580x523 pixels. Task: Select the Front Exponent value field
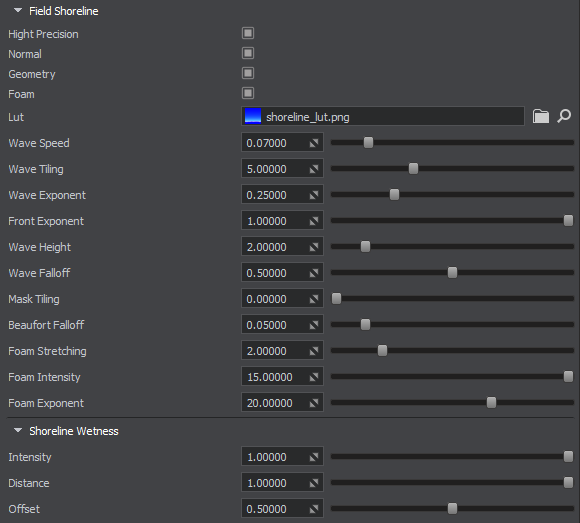click(x=282, y=221)
